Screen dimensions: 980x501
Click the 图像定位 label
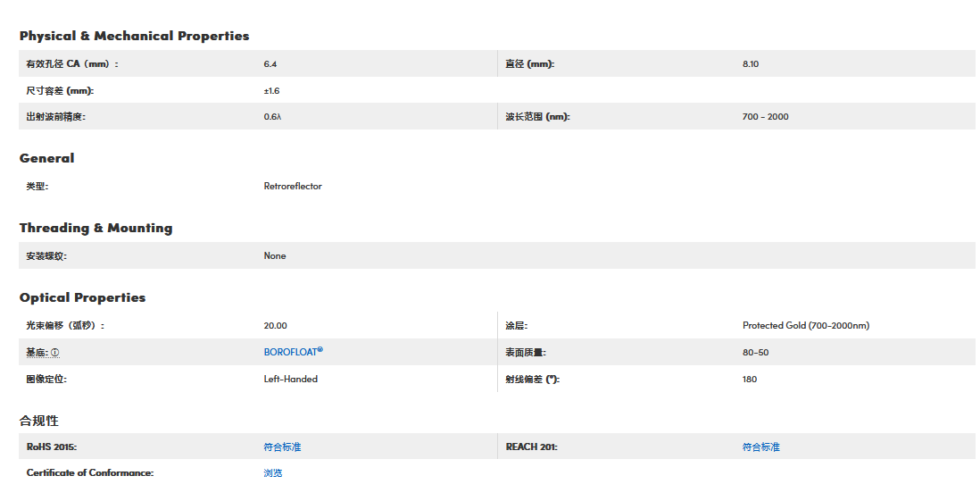point(46,379)
